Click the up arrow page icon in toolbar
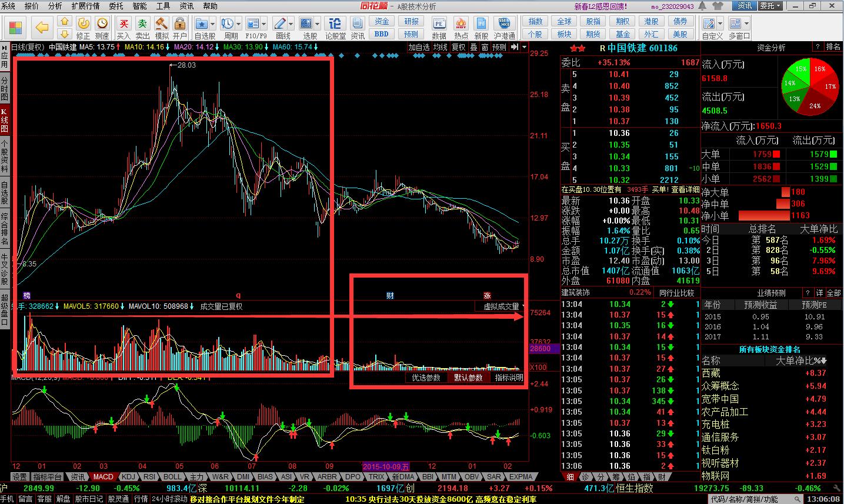Viewport: 844px width, 504px height. [65, 21]
